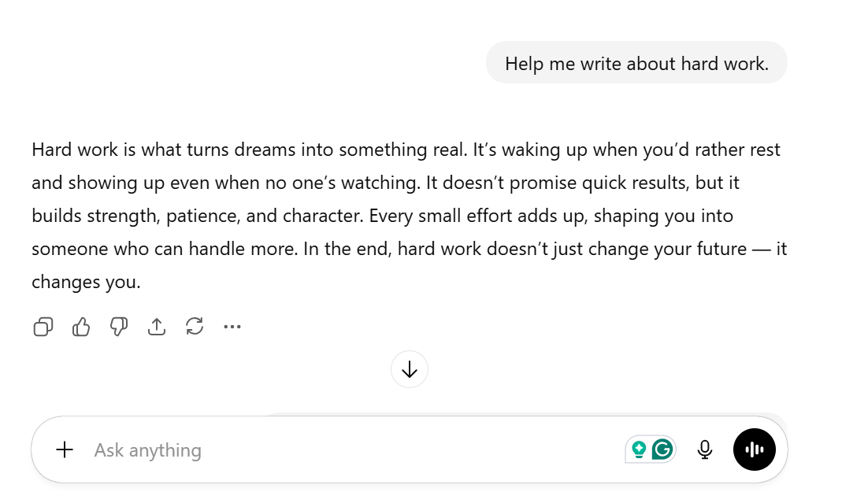The image size is (868, 492).
Task: Open the green Grammarly G icon
Action: coord(662,449)
